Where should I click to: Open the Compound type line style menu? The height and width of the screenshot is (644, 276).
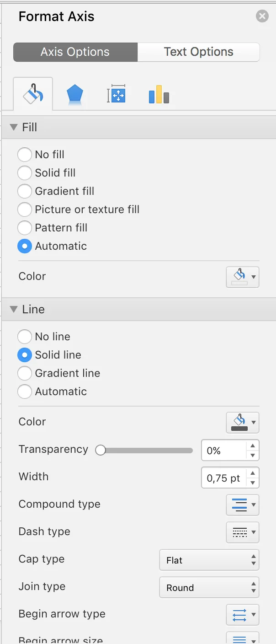pyautogui.click(x=243, y=505)
